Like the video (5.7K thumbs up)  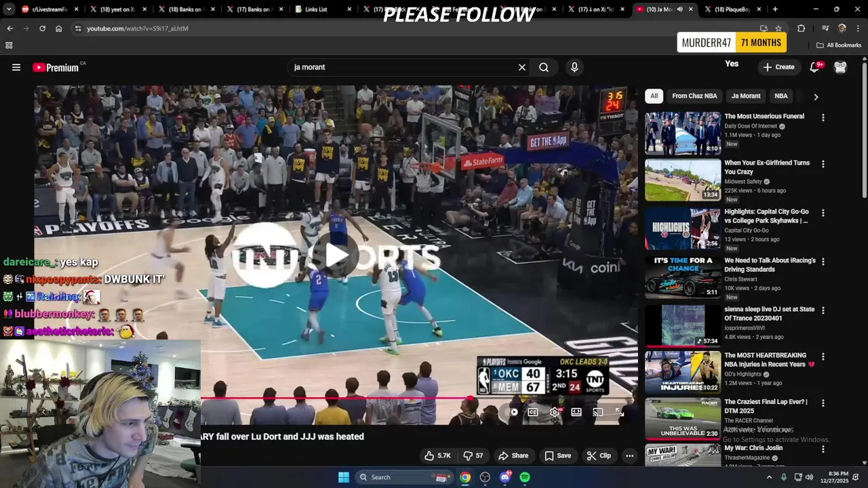437,455
